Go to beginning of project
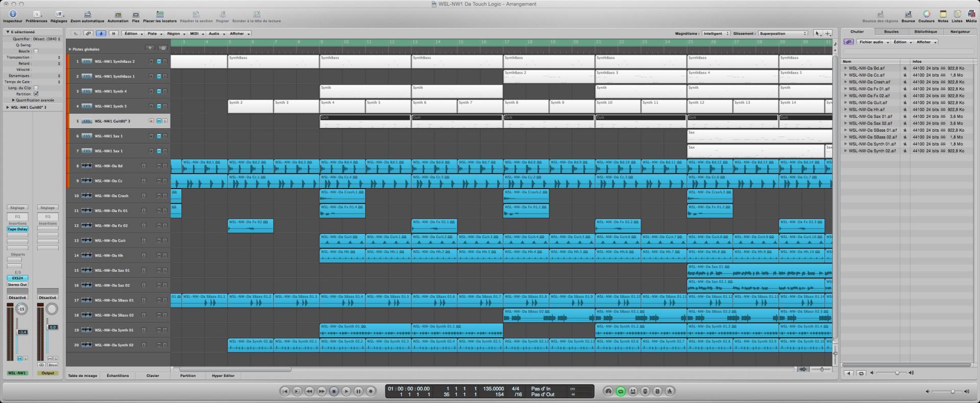Screen dimensions: 980x403 pos(285,391)
